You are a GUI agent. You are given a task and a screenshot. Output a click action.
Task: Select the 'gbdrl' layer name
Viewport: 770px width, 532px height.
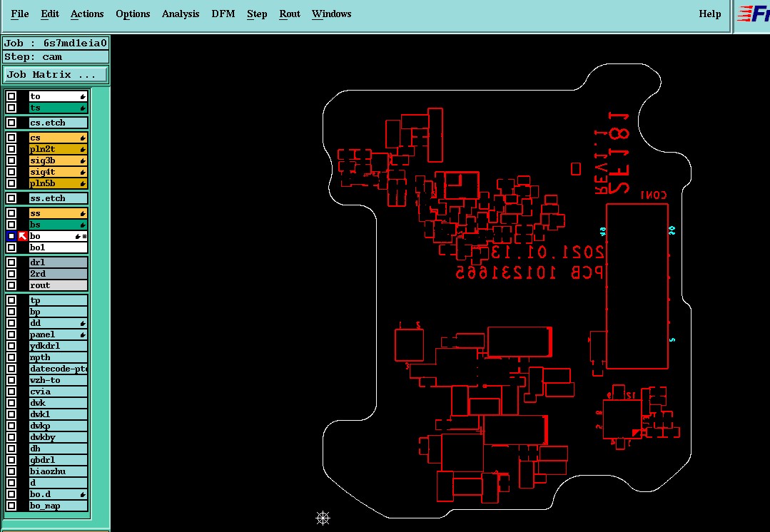[x=58, y=460]
